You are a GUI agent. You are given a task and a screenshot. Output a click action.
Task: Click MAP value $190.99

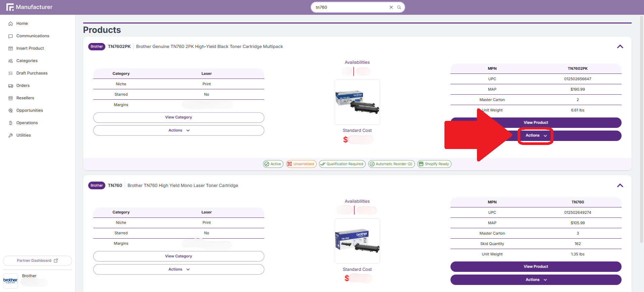click(578, 90)
